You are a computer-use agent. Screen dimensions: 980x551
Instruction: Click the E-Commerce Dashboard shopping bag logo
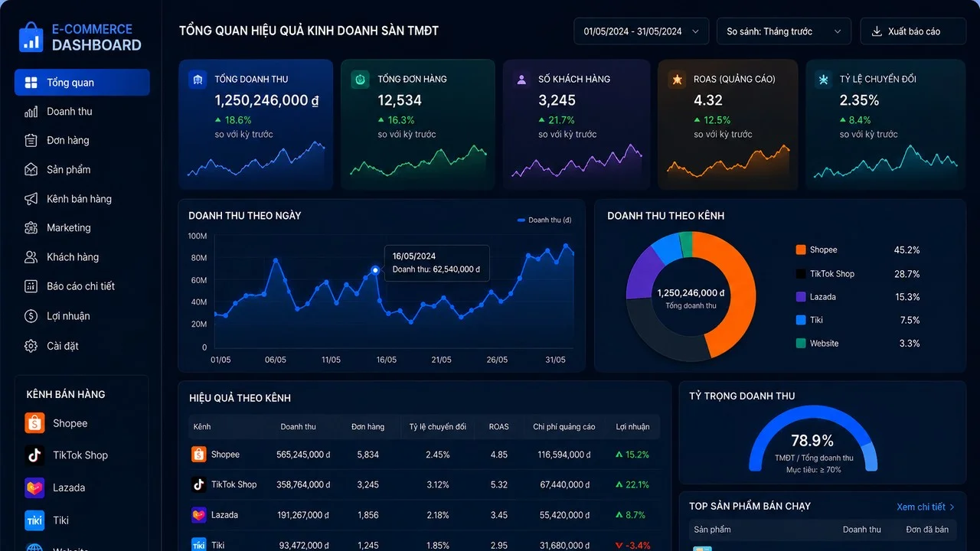tap(31, 37)
